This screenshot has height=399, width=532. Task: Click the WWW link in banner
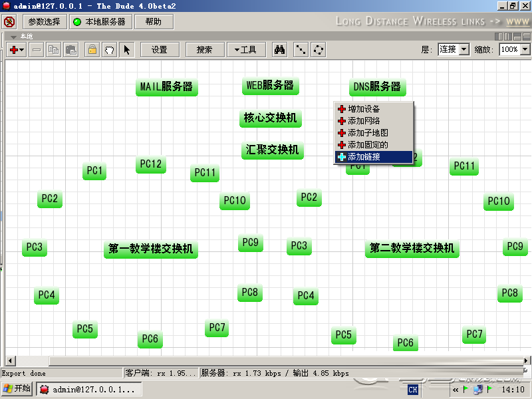tap(517, 22)
